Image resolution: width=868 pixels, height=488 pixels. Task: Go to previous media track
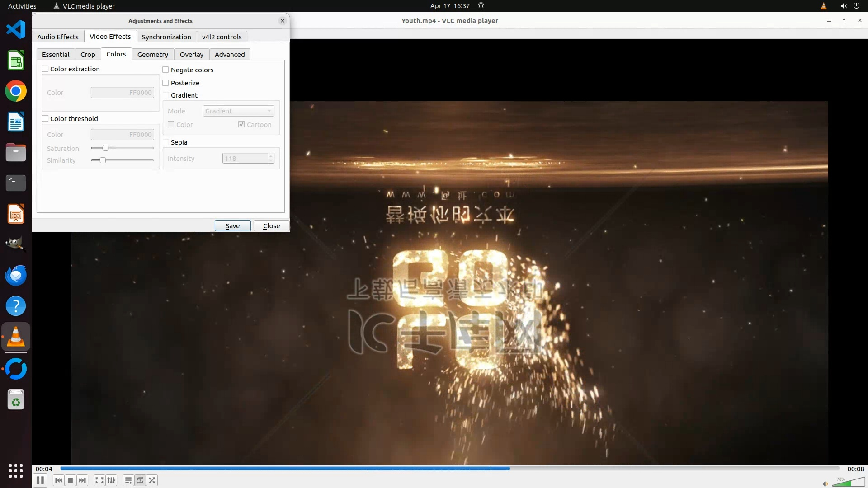[x=58, y=480]
